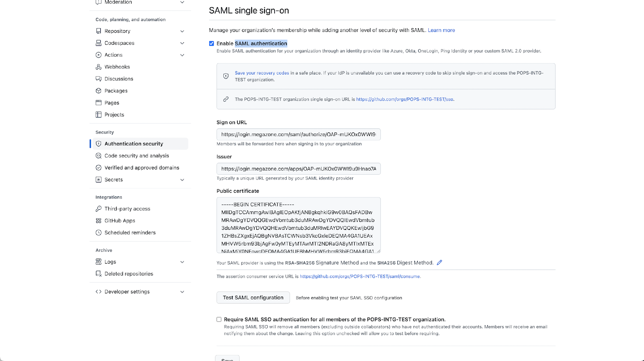Viewport: 644px width, 361px height.
Task: Click the Packages box icon
Action: (99, 91)
